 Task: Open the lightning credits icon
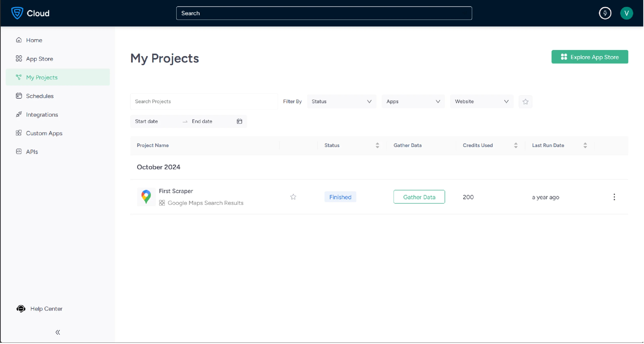tap(605, 13)
